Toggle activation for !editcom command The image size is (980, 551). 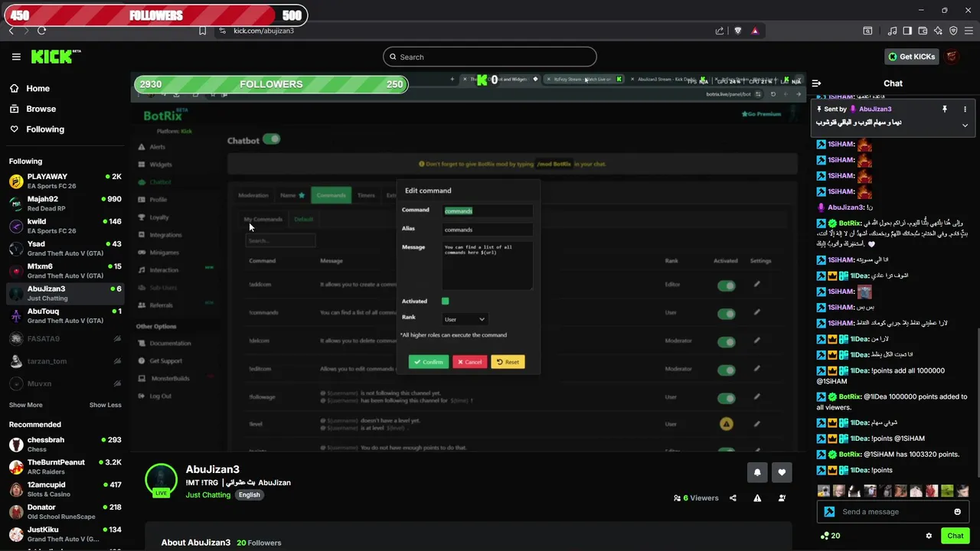726,370
